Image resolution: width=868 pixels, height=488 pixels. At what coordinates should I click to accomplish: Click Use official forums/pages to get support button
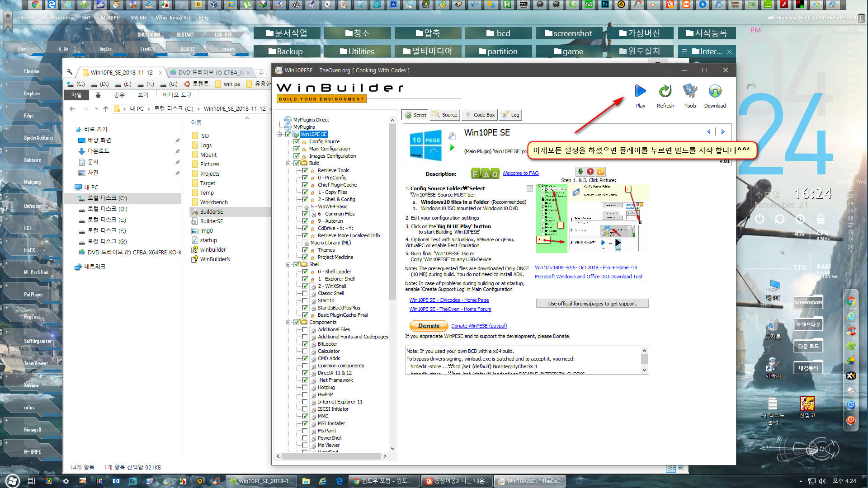592,304
